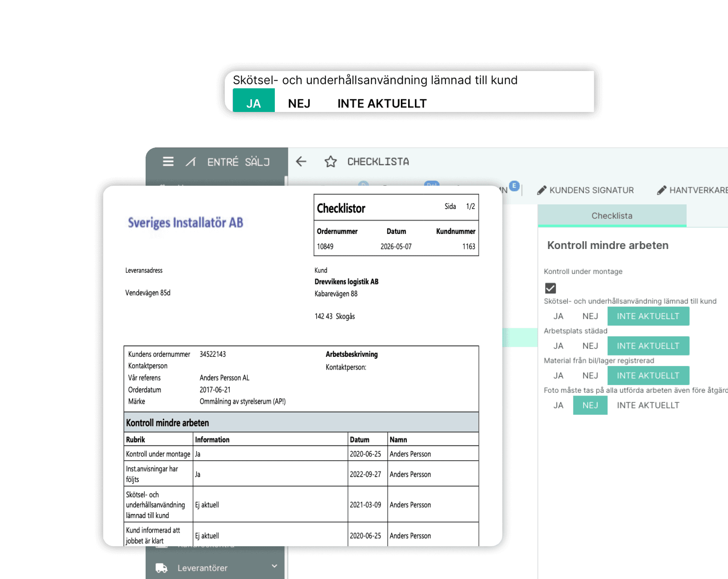The width and height of the screenshot is (728, 579).
Task: Select NEJ in the top Skötsel callout
Action: [x=299, y=103]
